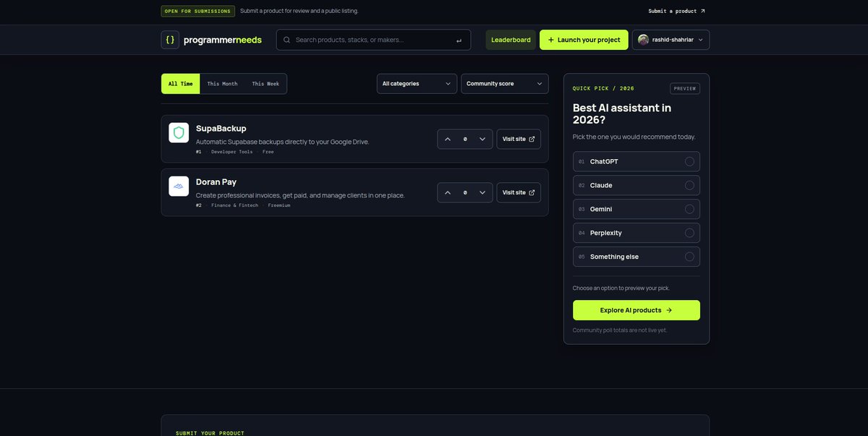Visit the Doran Pay site

(x=519, y=192)
